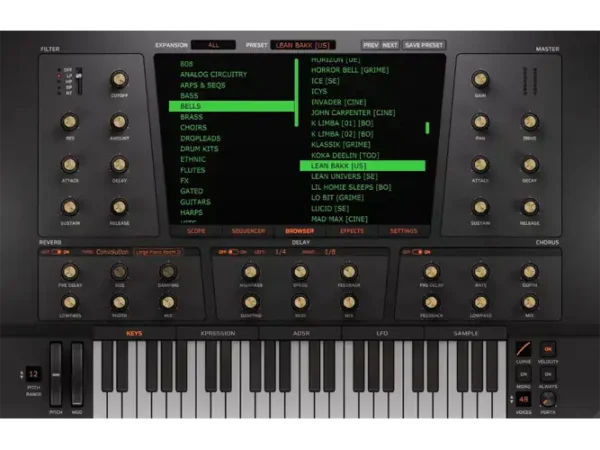
Task: Select the CHOIRS category
Action: point(193,127)
